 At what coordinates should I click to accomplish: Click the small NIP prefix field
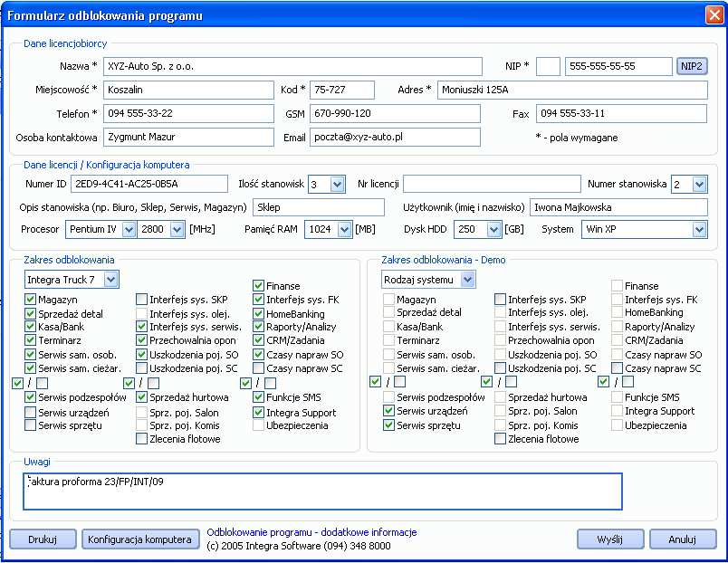point(548,66)
